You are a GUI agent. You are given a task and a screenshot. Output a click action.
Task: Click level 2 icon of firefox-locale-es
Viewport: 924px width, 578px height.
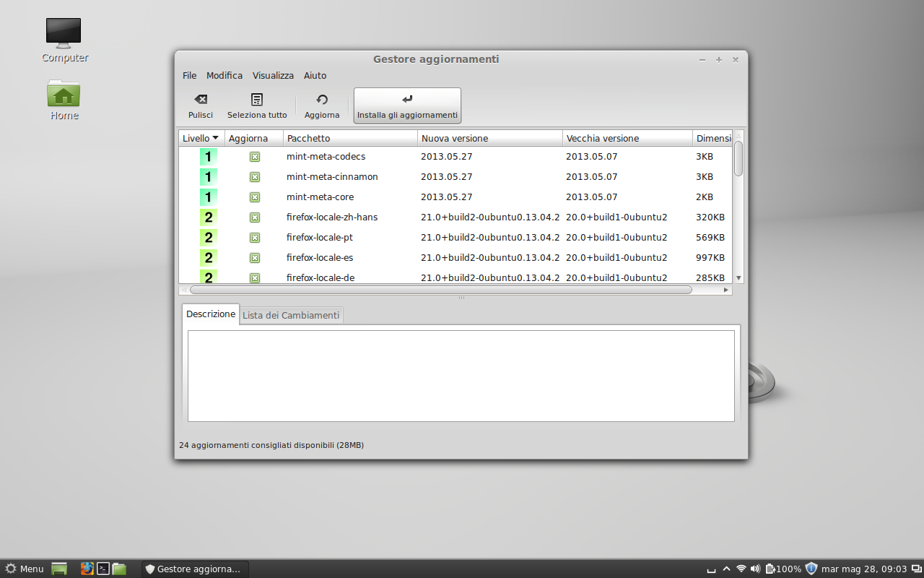(209, 258)
